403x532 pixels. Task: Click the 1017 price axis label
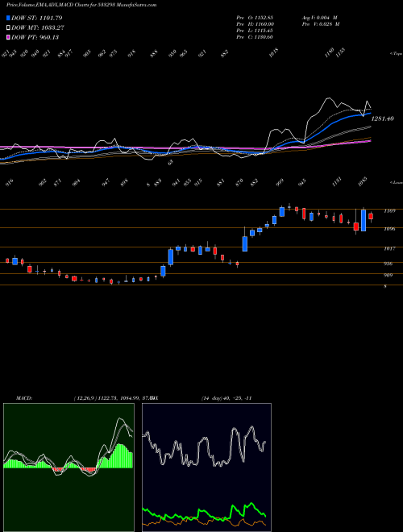pyautogui.click(x=388, y=249)
